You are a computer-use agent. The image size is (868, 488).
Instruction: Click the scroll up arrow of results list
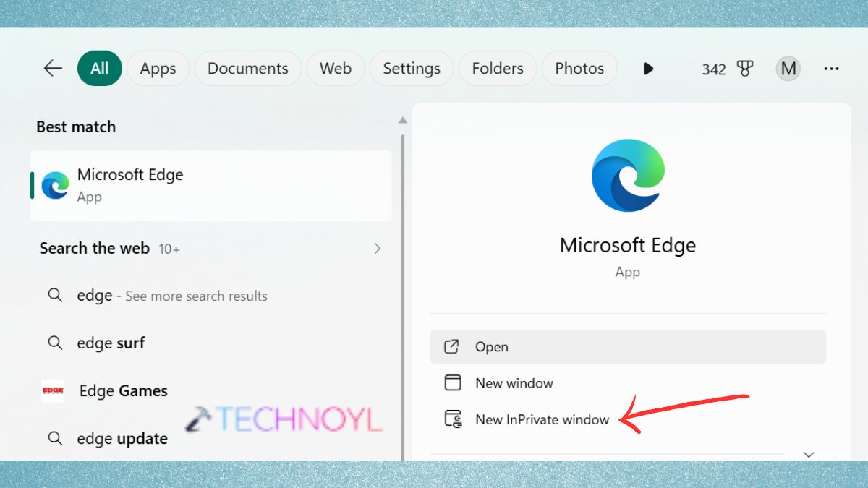tap(403, 120)
